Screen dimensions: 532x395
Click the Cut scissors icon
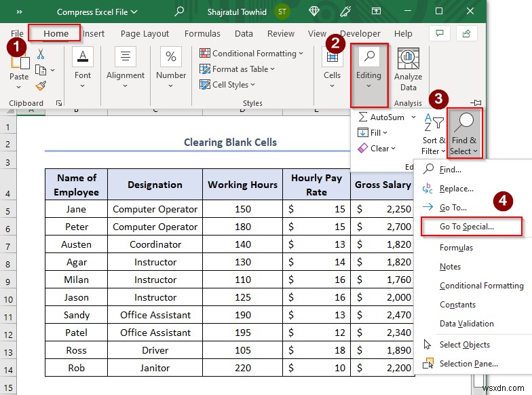[x=41, y=54]
